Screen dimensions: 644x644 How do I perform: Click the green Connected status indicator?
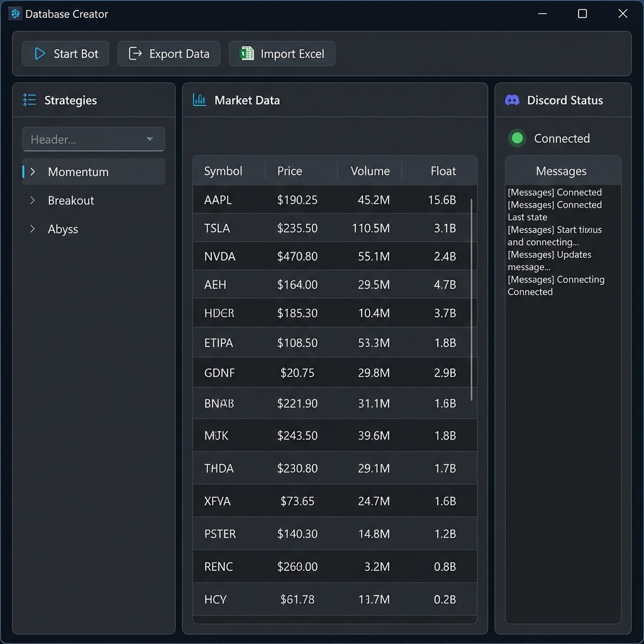[517, 138]
